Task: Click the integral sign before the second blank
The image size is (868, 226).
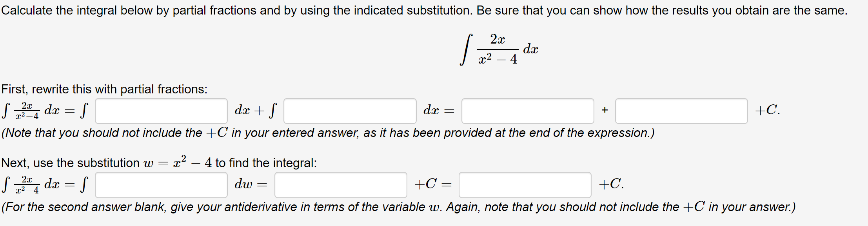Action: click(x=272, y=111)
